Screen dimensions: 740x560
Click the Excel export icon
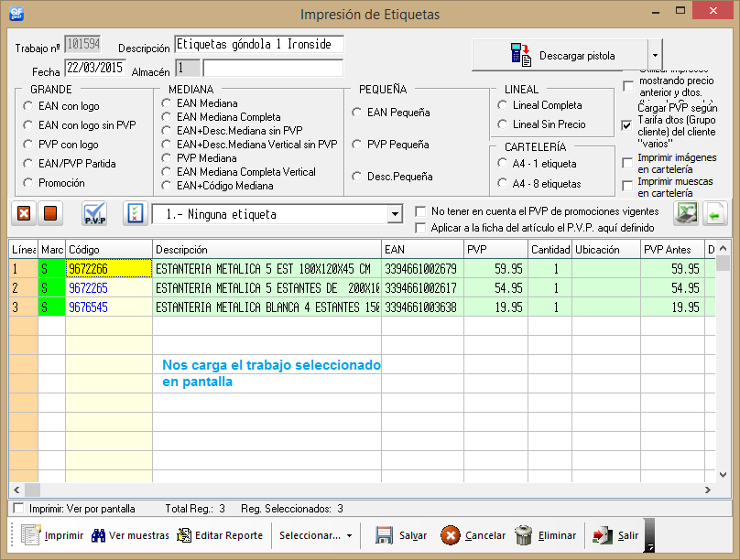685,213
